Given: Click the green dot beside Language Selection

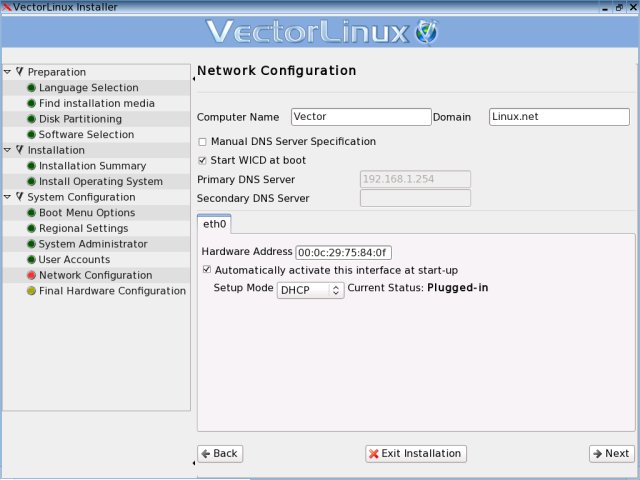Looking at the screenshot, I should coord(31,88).
